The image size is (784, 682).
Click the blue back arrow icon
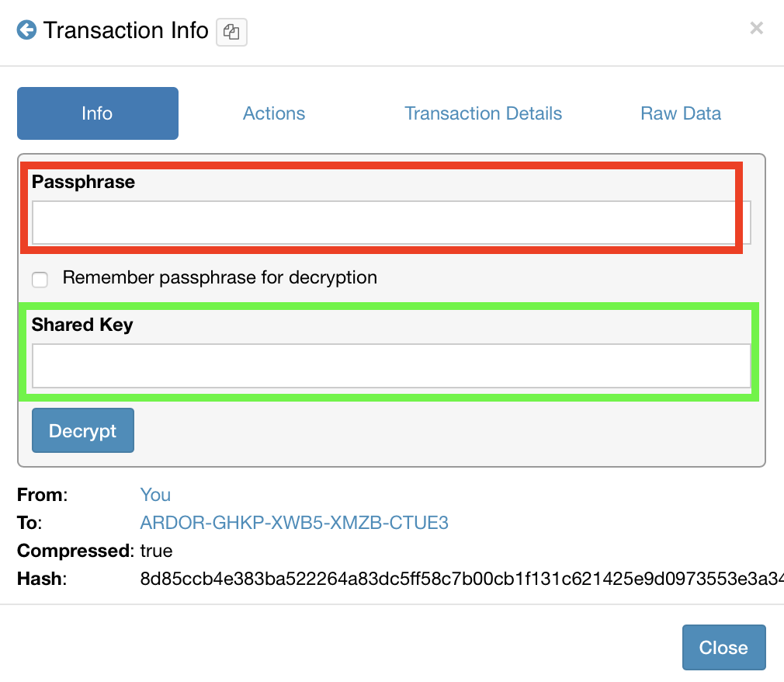[27, 31]
